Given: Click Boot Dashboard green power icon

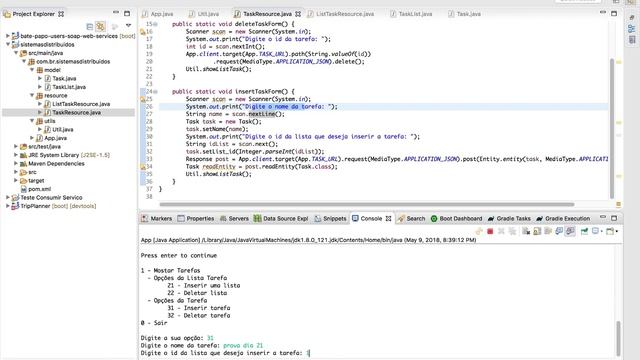Looking at the screenshot, I should 434,219.
